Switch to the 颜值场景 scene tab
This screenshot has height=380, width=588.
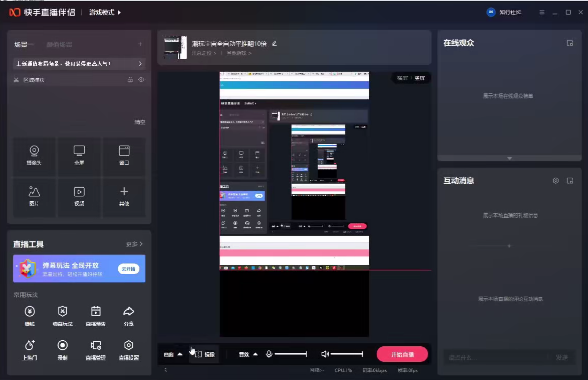pos(59,45)
